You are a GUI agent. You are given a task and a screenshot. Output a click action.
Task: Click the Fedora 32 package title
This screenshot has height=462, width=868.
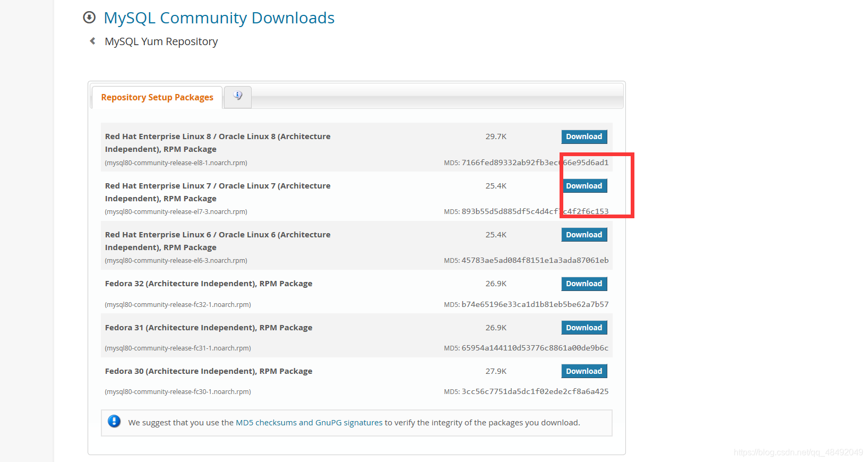click(x=209, y=284)
